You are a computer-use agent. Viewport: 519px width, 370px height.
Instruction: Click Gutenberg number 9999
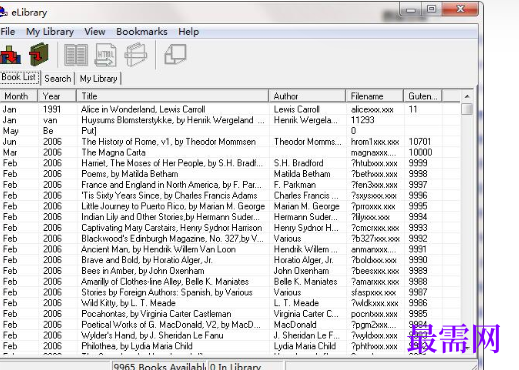(418, 163)
